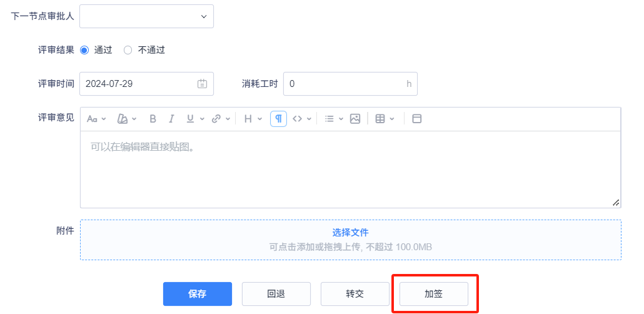The width and height of the screenshot is (644, 314).
Task: Toggle underline formatting
Action: (190, 119)
